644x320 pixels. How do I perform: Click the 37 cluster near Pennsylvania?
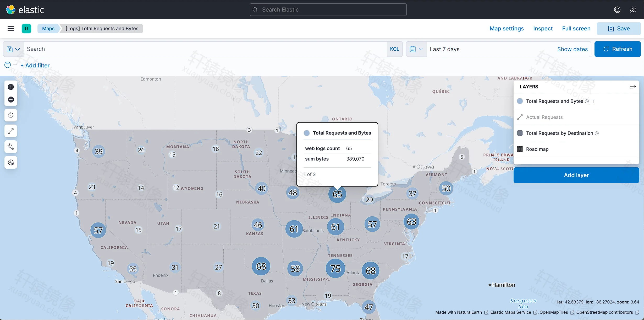(412, 194)
